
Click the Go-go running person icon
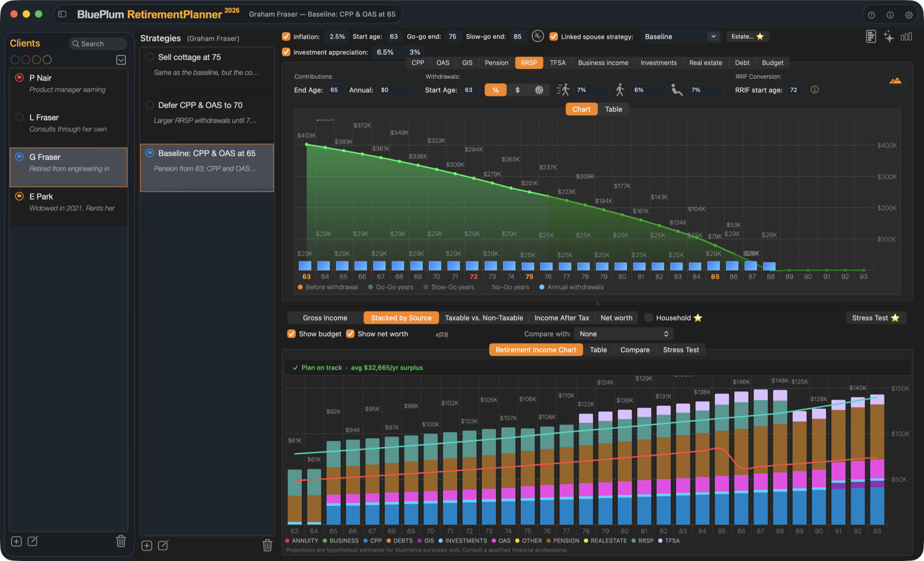[x=563, y=90]
